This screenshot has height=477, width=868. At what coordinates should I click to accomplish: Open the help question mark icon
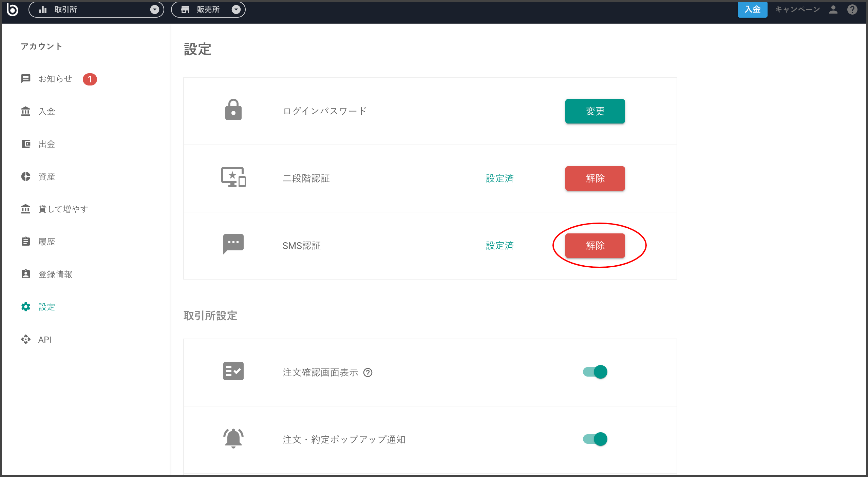(852, 9)
